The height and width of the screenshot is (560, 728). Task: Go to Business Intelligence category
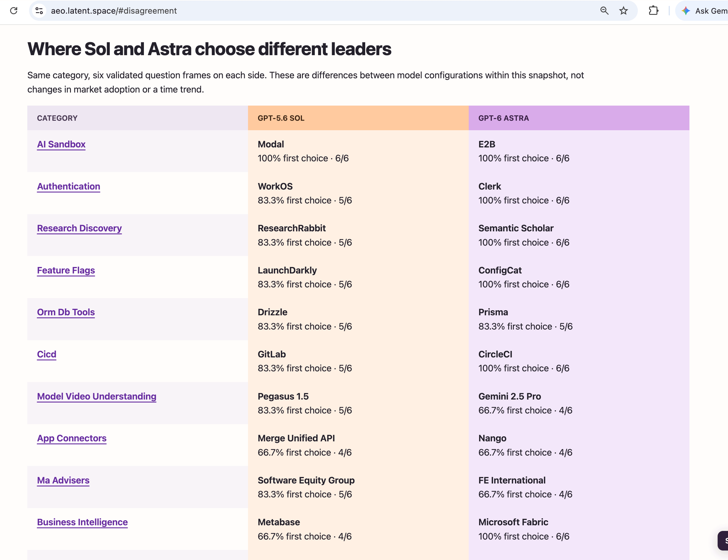[x=82, y=522]
